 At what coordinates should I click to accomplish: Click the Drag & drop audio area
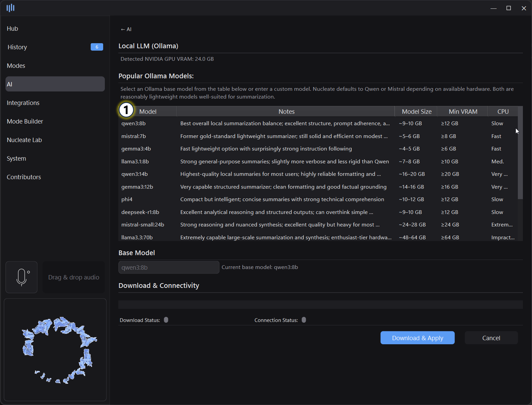(x=74, y=277)
